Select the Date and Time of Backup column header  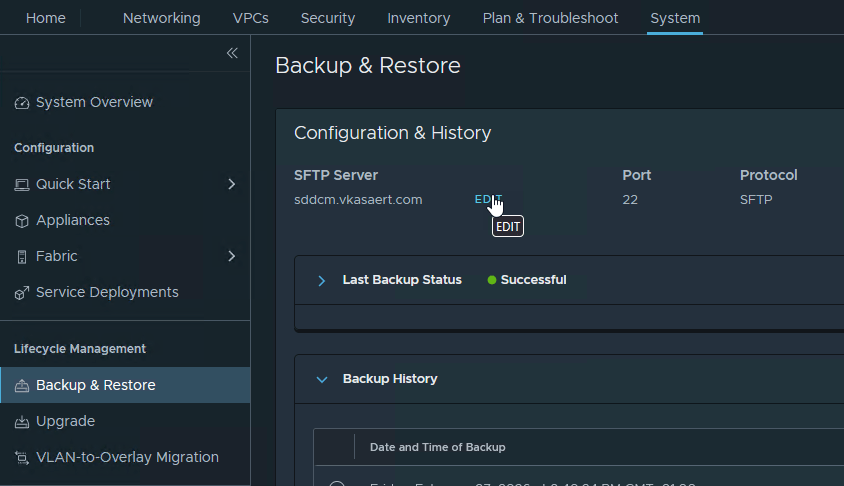437,447
